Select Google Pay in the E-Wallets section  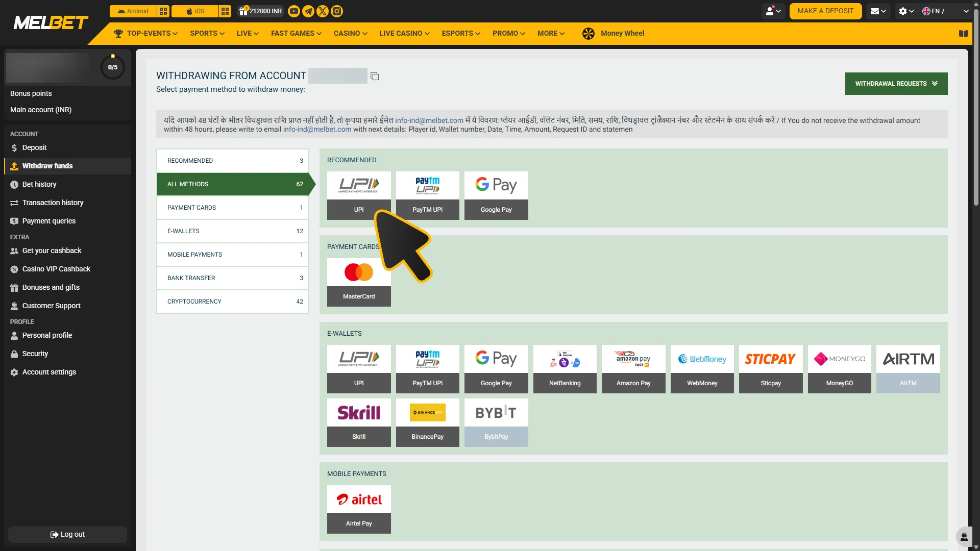tap(496, 369)
